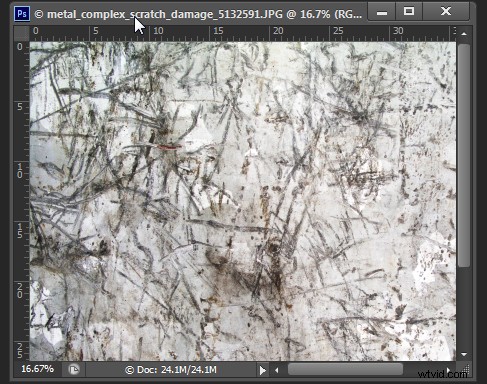Image resolution: width=487 pixels, height=384 pixels.
Task: Click the scratched metal image canvas
Action: point(243,201)
